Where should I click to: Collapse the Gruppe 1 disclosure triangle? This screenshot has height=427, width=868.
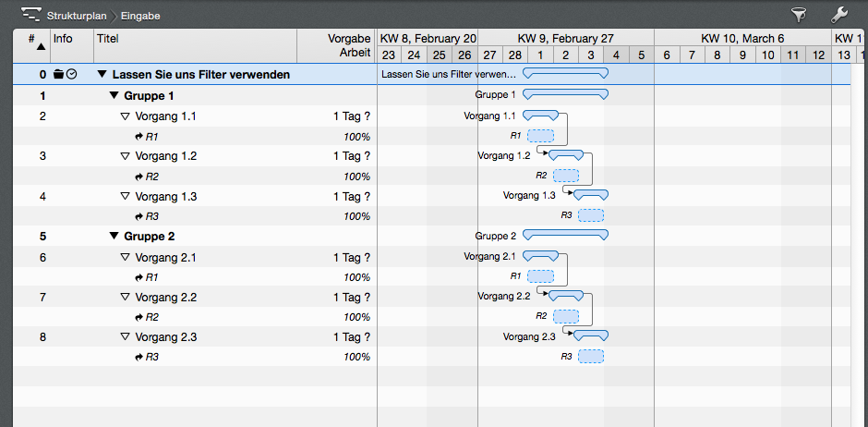[114, 95]
